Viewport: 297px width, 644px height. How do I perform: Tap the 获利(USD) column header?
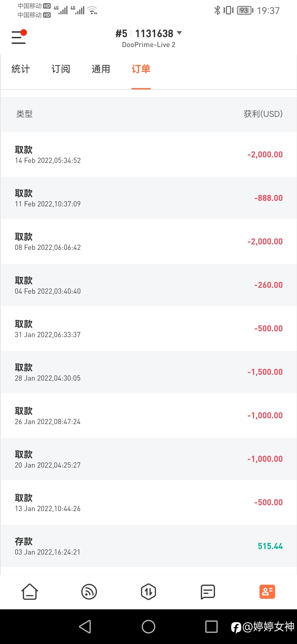click(x=263, y=114)
